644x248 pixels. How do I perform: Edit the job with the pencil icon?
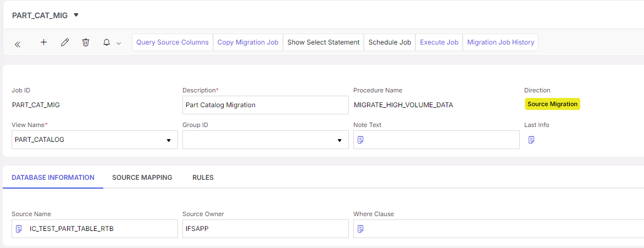pyautogui.click(x=64, y=42)
